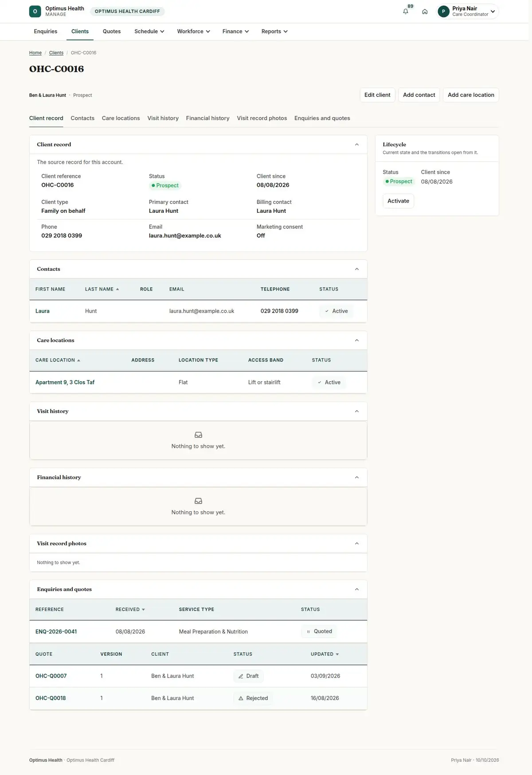Sort enquiries by Received column
The height and width of the screenshot is (775, 532).
pyautogui.click(x=130, y=610)
